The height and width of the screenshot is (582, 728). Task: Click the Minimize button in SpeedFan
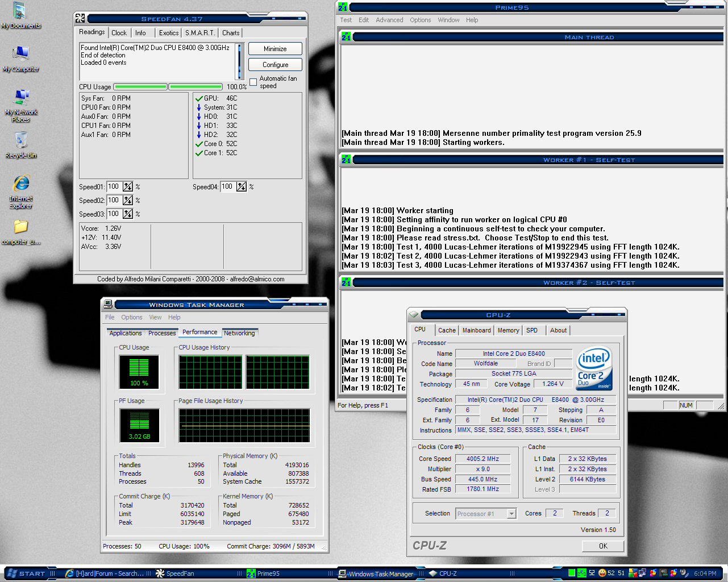point(275,49)
